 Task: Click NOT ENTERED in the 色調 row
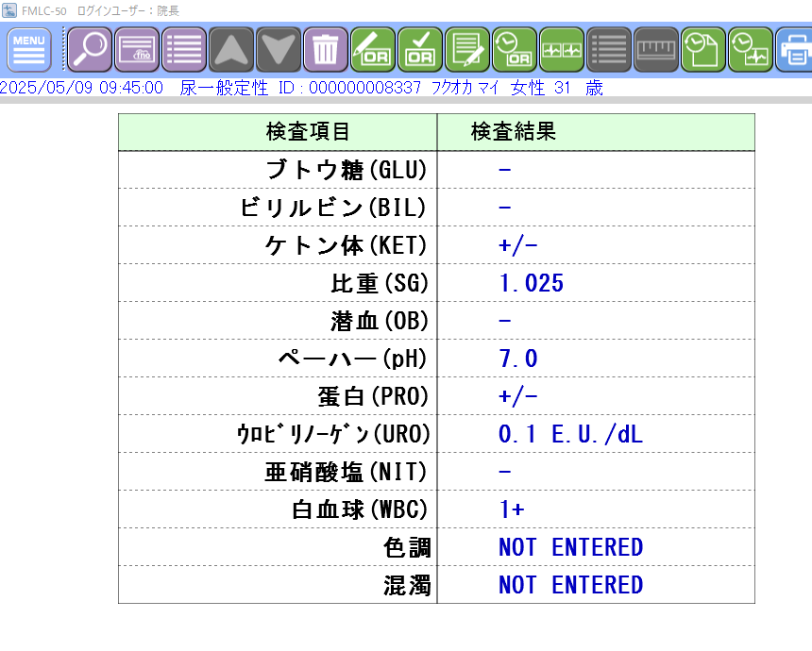coord(570,547)
